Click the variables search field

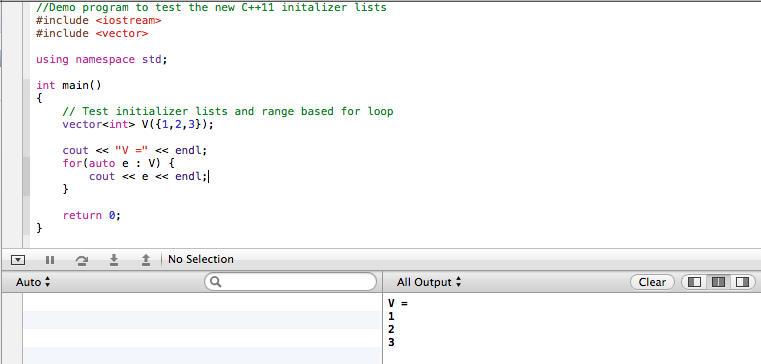tap(290, 281)
